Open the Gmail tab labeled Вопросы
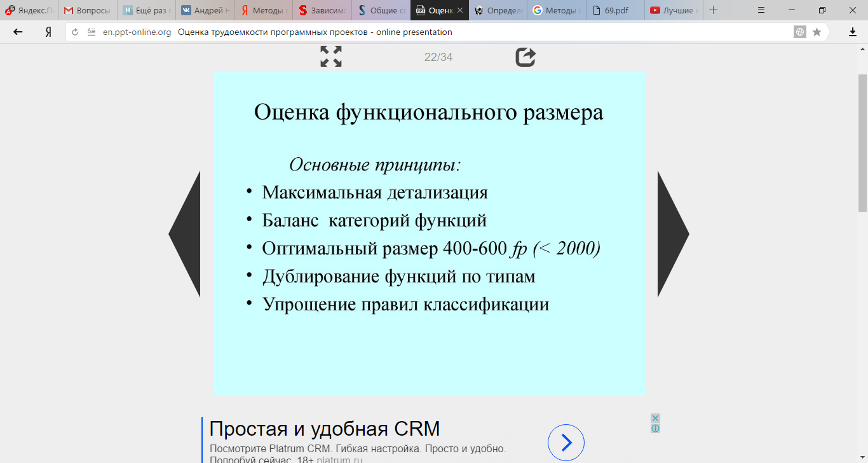 (x=88, y=10)
